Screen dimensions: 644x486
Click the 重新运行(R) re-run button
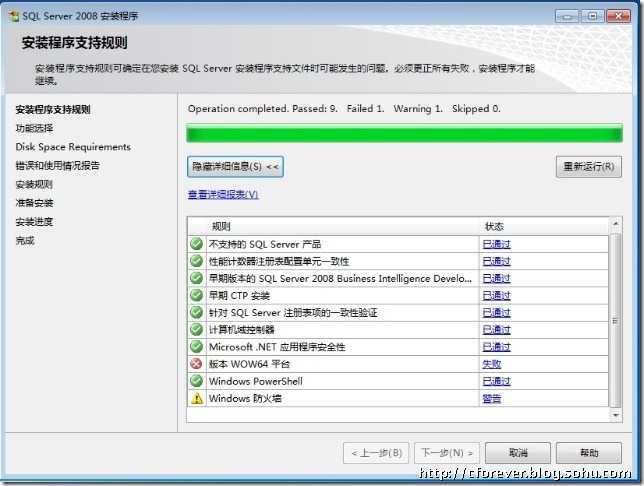[589, 166]
